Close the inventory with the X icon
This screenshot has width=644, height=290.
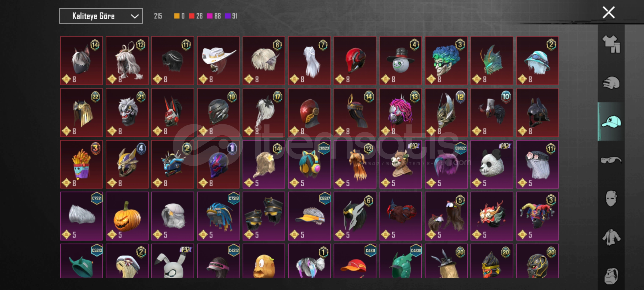pyautogui.click(x=609, y=13)
